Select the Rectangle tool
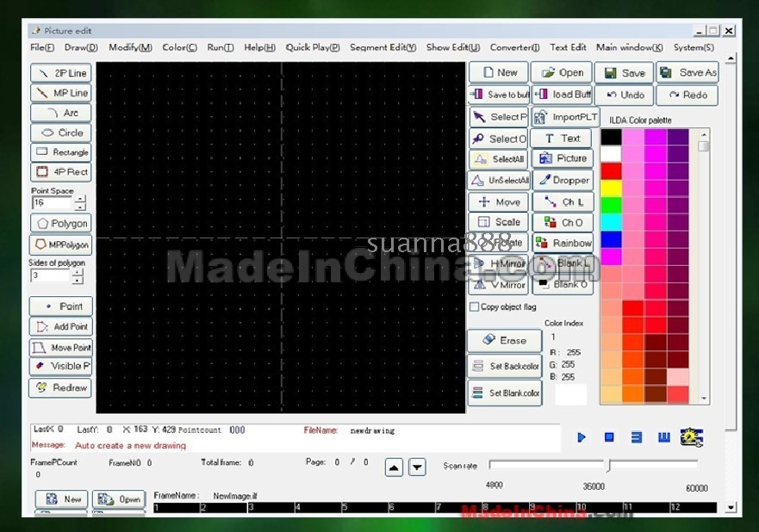 (61, 152)
